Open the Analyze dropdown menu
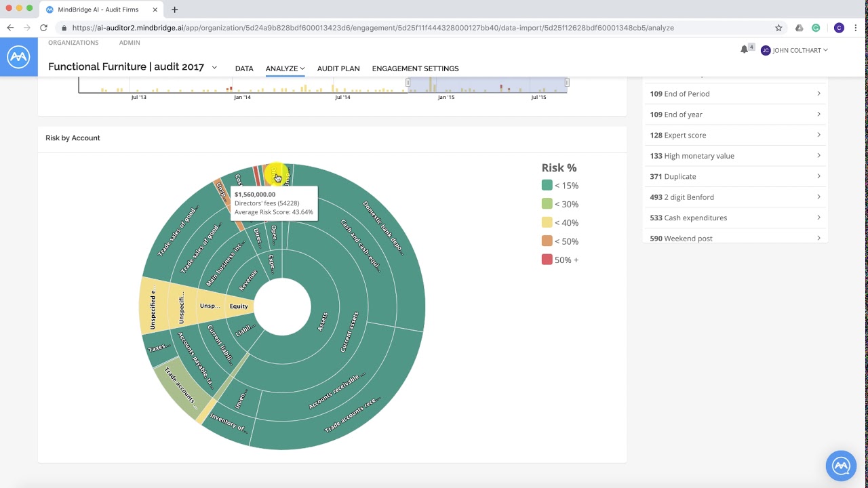The height and width of the screenshot is (488, 868). 285,68
